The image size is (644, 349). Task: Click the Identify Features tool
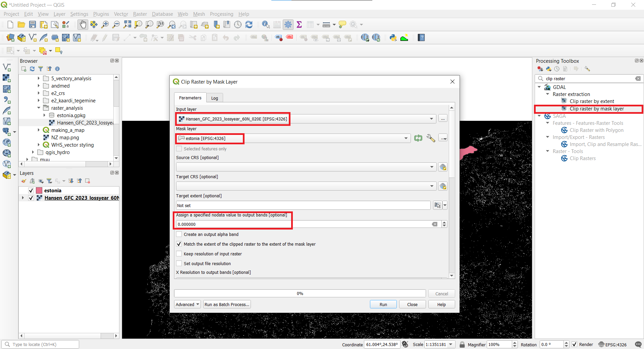click(266, 24)
